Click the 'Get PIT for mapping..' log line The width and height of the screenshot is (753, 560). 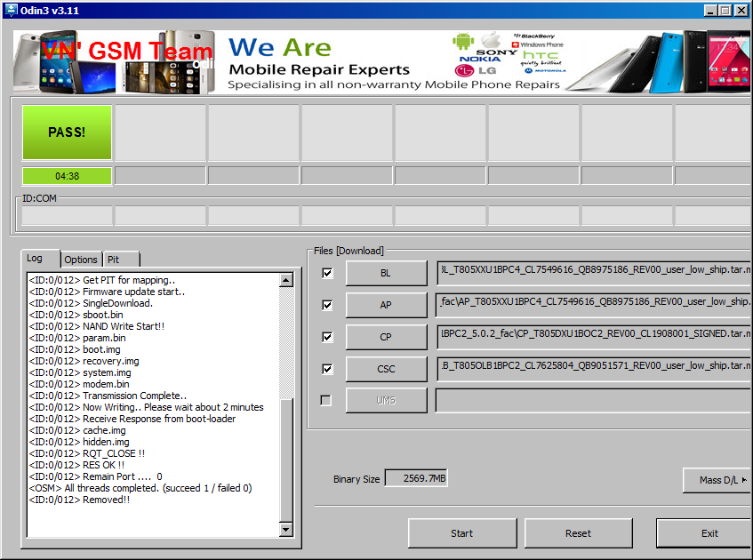pos(102,280)
